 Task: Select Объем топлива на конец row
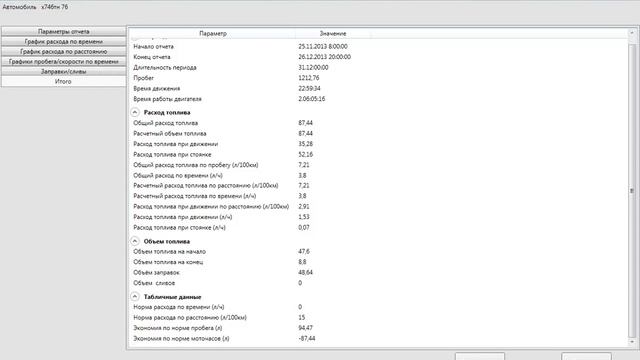point(379,262)
